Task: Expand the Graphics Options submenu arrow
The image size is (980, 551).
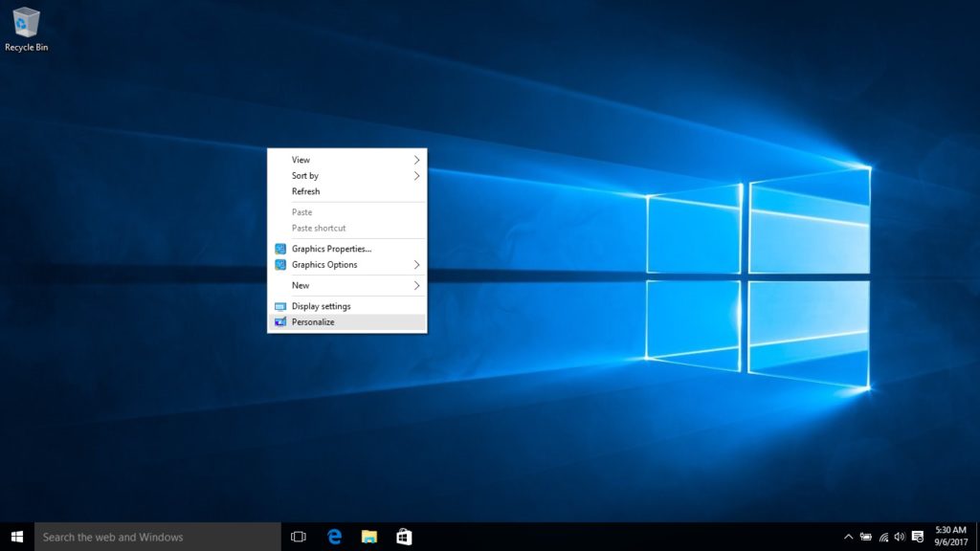Action: click(x=416, y=265)
